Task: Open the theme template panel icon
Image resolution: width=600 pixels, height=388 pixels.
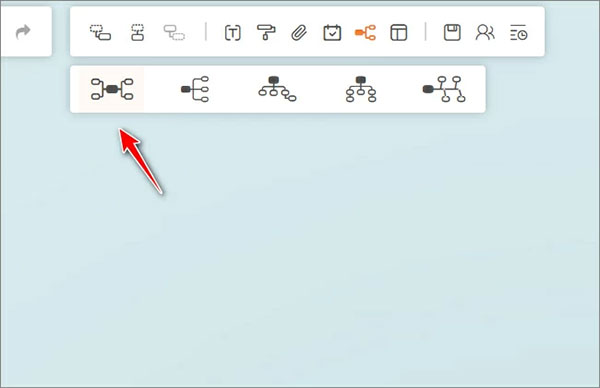Action: point(399,33)
